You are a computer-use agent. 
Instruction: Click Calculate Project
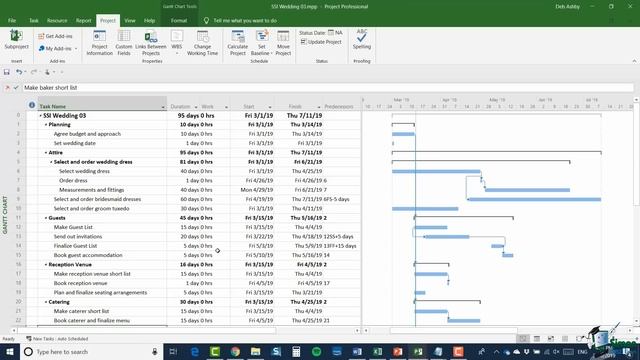tap(238, 43)
